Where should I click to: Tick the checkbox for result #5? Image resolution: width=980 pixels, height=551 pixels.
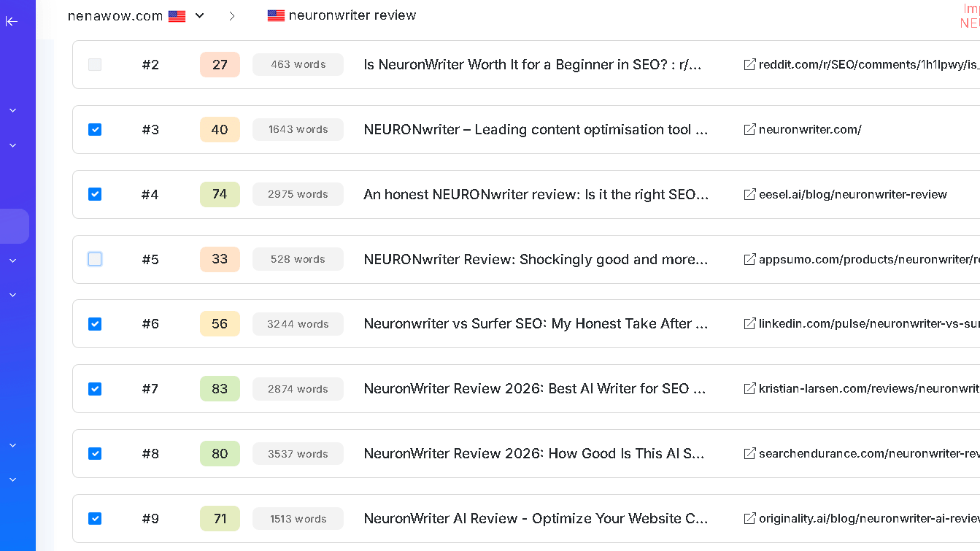(95, 259)
